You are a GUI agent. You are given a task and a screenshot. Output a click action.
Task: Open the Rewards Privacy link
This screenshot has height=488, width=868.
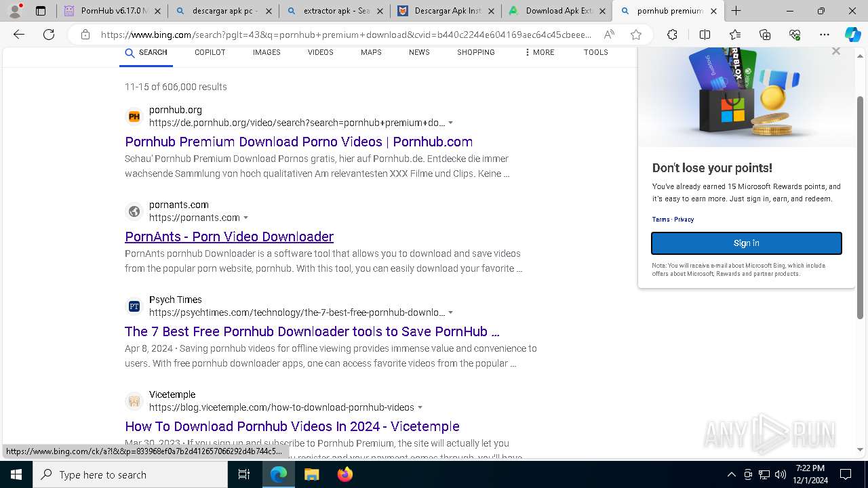point(684,220)
